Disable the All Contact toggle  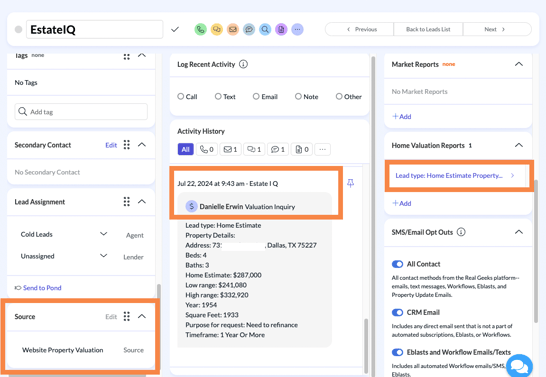click(397, 264)
